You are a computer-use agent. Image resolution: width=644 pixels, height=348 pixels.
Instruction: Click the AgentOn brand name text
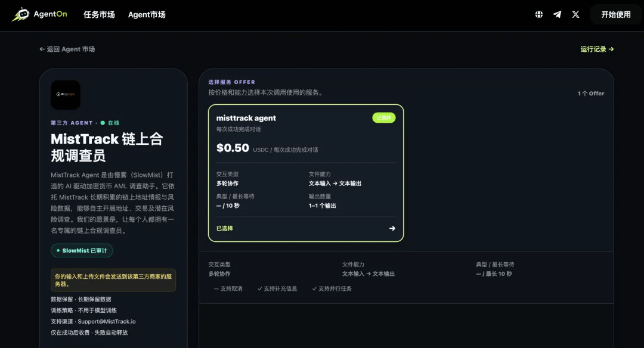(x=50, y=14)
